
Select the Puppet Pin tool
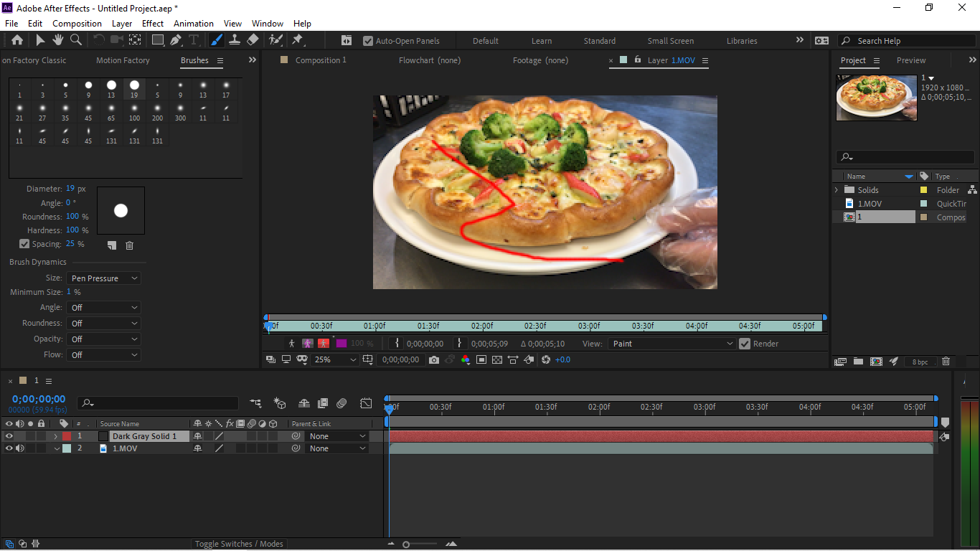click(298, 40)
